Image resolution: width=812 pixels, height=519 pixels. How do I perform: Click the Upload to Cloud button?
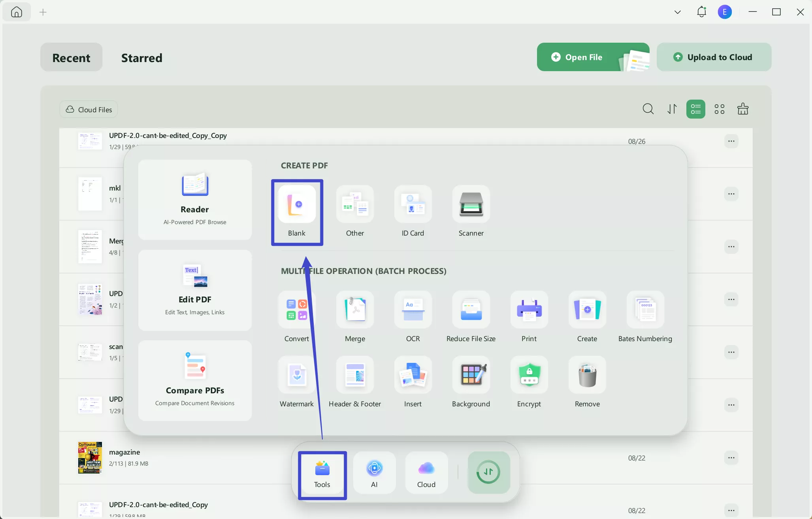(x=714, y=57)
